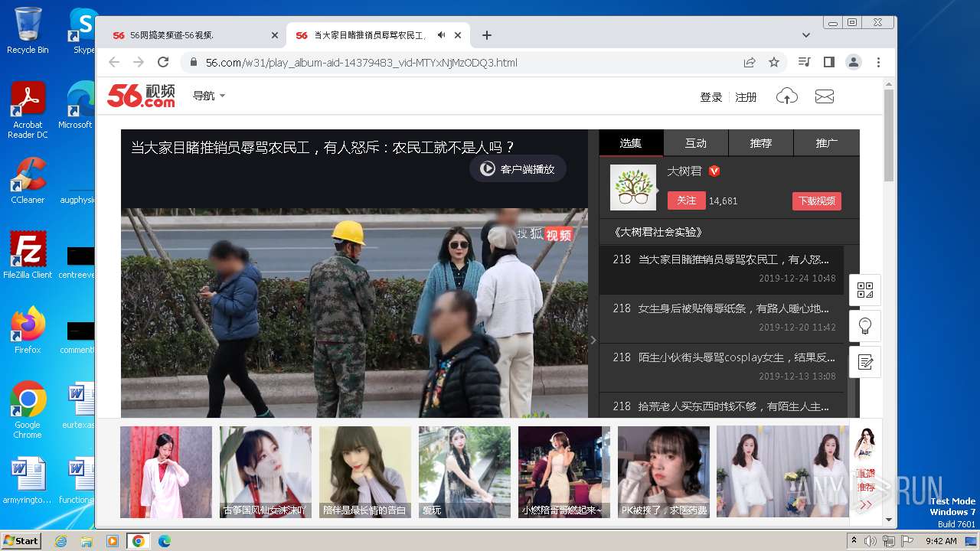
Task: Open the QR code sidebar icon
Action: (x=865, y=290)
